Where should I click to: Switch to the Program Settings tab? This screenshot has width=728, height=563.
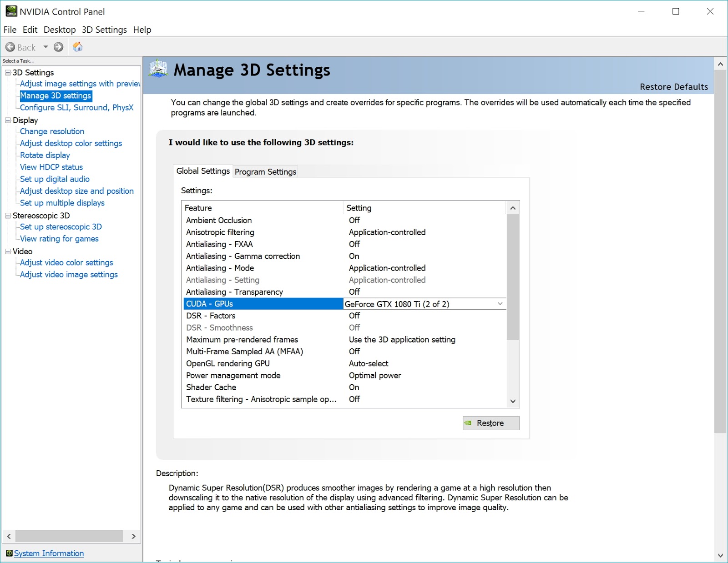tap(265, 172)
